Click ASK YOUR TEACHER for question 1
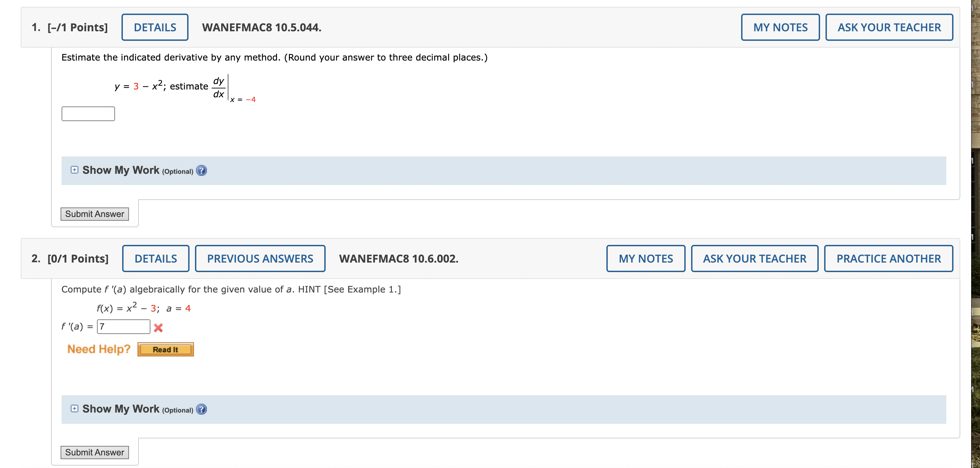This screenshot has height=468, width=980. click(889, 27)
